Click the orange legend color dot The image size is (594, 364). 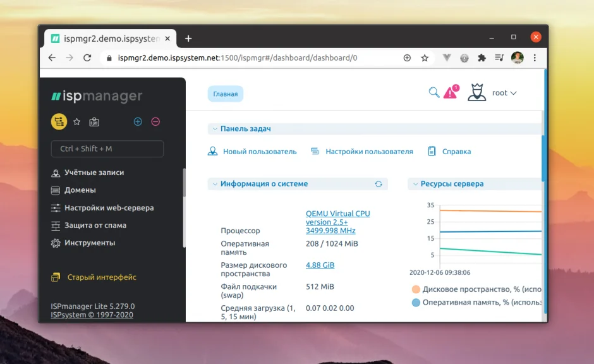416,289
